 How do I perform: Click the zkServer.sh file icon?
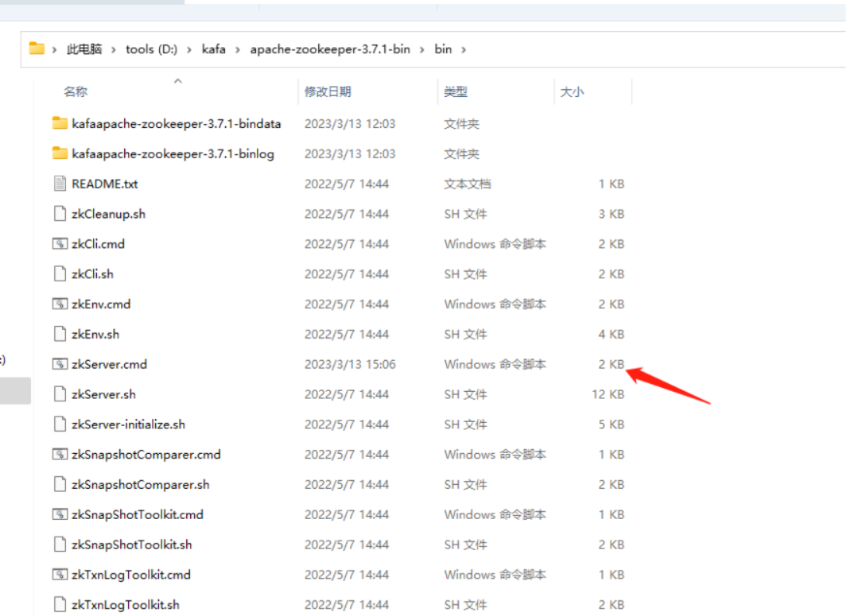[x=60, y=394]
